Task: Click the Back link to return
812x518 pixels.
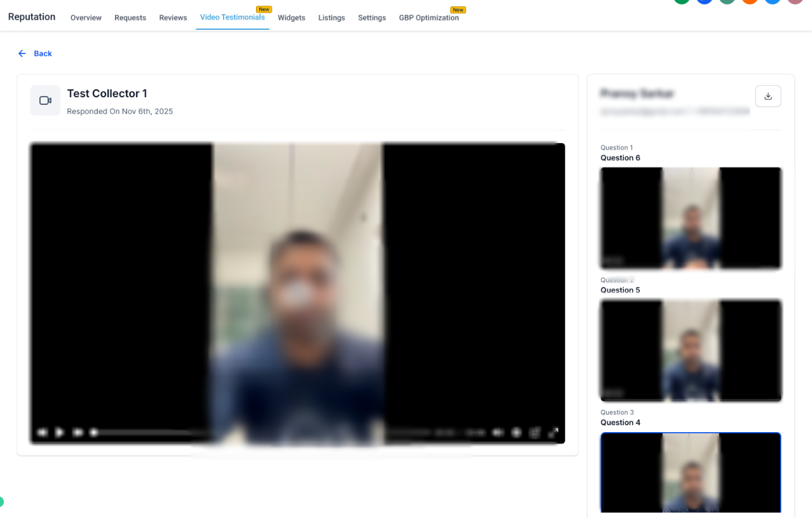Action: (43, 53)
